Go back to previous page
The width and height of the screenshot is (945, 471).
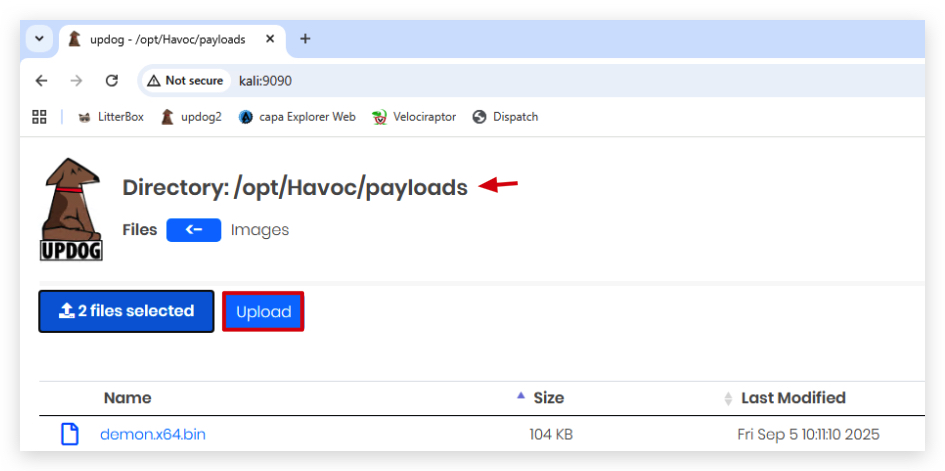[41, 81]
